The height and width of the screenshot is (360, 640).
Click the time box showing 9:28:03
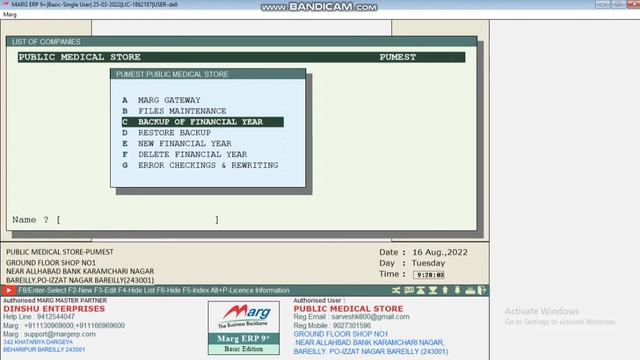tap(429, 275)
